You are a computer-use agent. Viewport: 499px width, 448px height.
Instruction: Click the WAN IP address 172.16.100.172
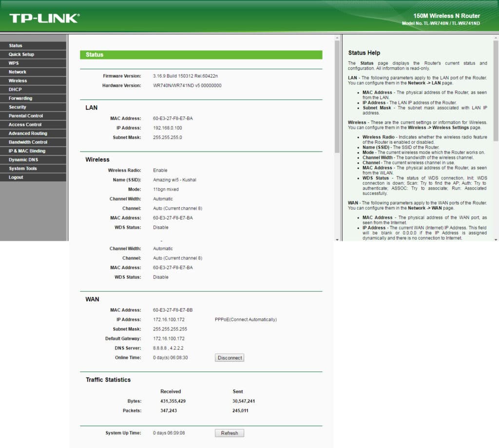point(169,319)
